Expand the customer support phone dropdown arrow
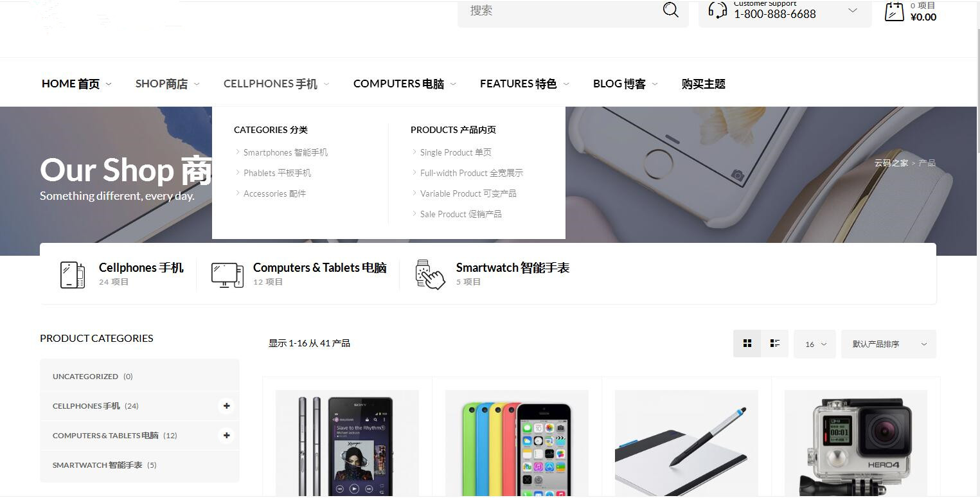This screenshot has width=980, height=498. click(853, 10)
